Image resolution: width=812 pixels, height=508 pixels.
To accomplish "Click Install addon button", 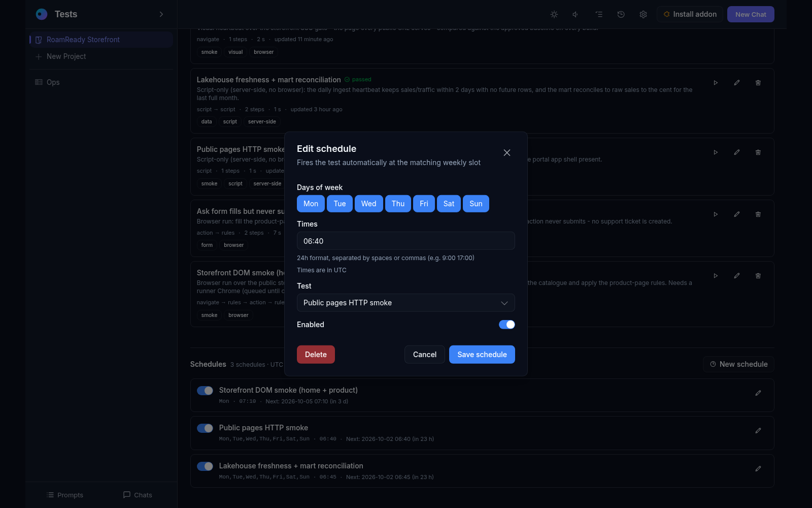I will tap(690, 14).
